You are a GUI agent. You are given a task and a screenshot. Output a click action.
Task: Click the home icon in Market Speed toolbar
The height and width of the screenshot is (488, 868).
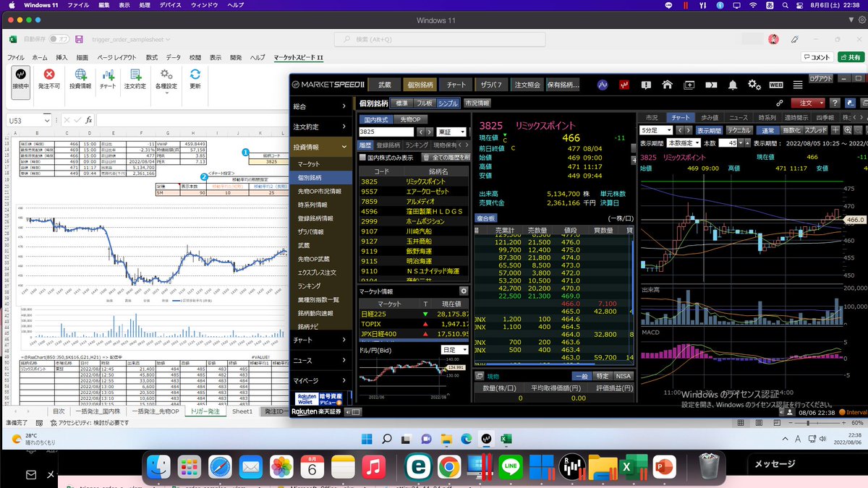click(x=668, y=85)
